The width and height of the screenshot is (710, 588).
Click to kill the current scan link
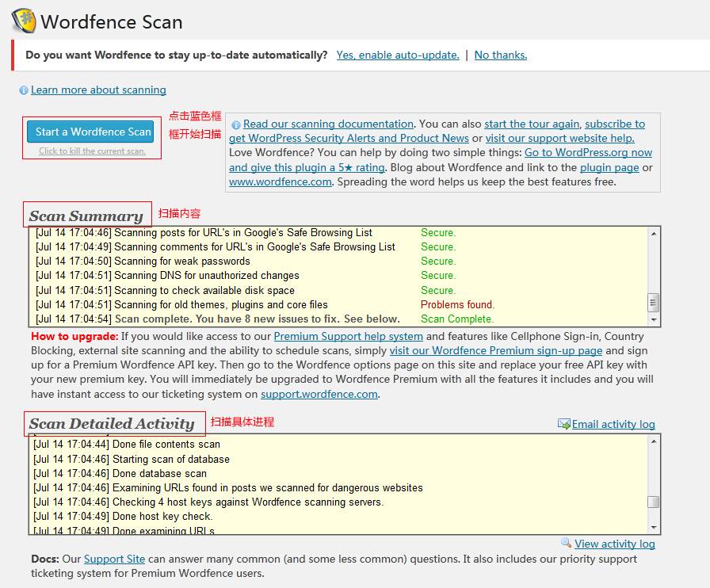(92, 151)
